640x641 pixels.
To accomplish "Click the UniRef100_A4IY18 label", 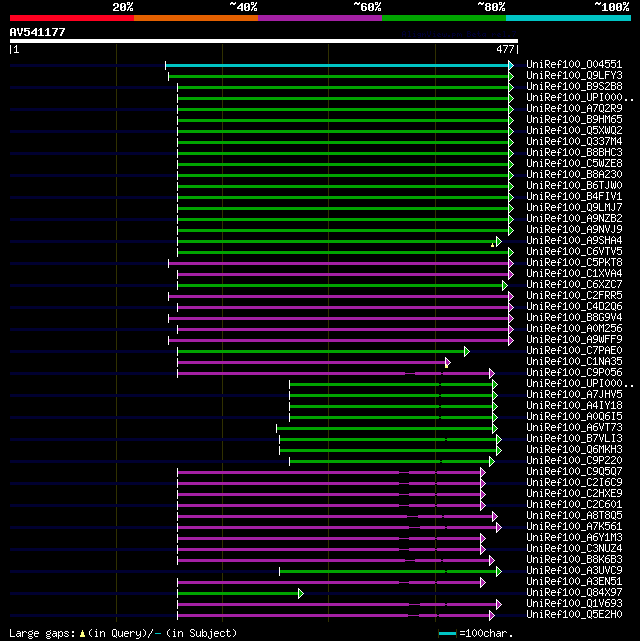I will 574,406.
